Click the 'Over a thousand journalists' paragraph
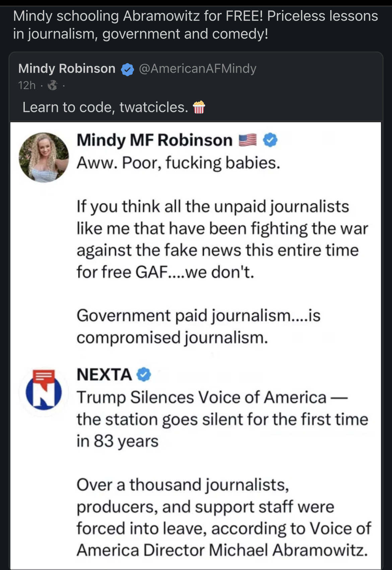This screenshot has height=570, width=392. pos(223,517)
